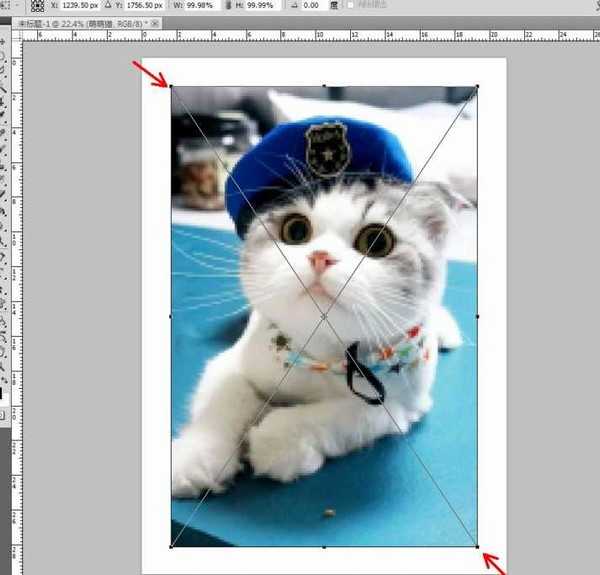Viewport: 600px width, 575px height.
Task: Enable the checkbox right of the angle field
Action: tap(351, 5)
